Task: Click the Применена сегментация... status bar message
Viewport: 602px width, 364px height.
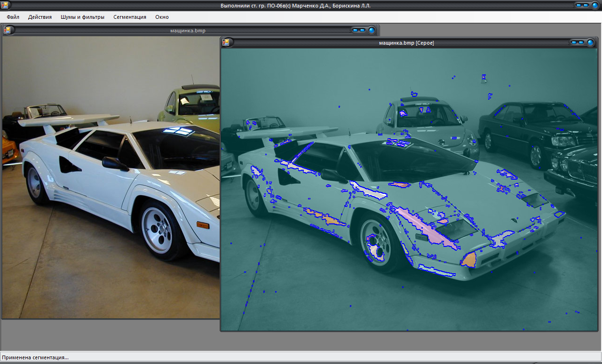Action: pos(35,357)
